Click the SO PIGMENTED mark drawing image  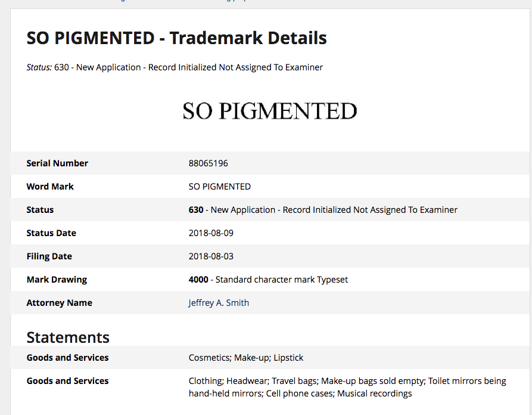(x=270, y=111)
